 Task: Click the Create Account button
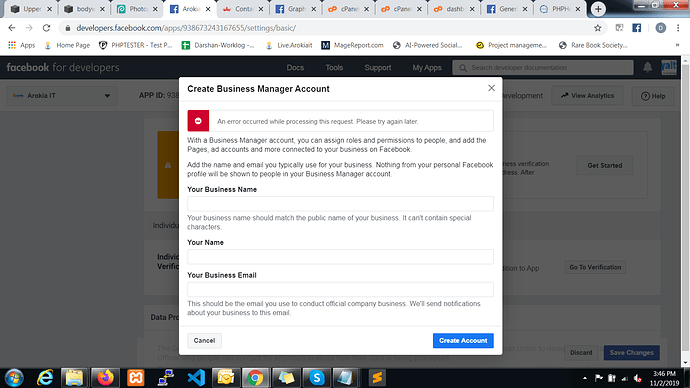coord(463,340)
